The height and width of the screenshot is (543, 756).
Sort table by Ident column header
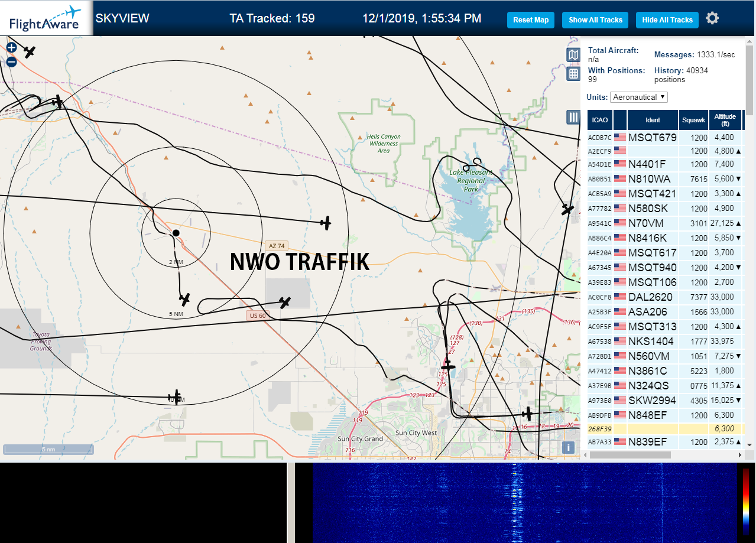pos(653,120)
